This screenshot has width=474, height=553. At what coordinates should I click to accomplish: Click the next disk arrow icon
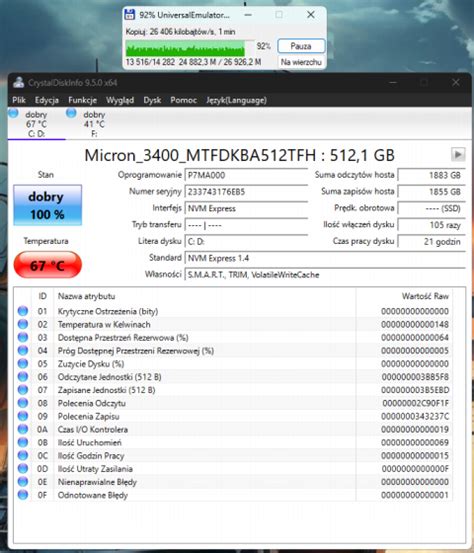tap(458, 154)
